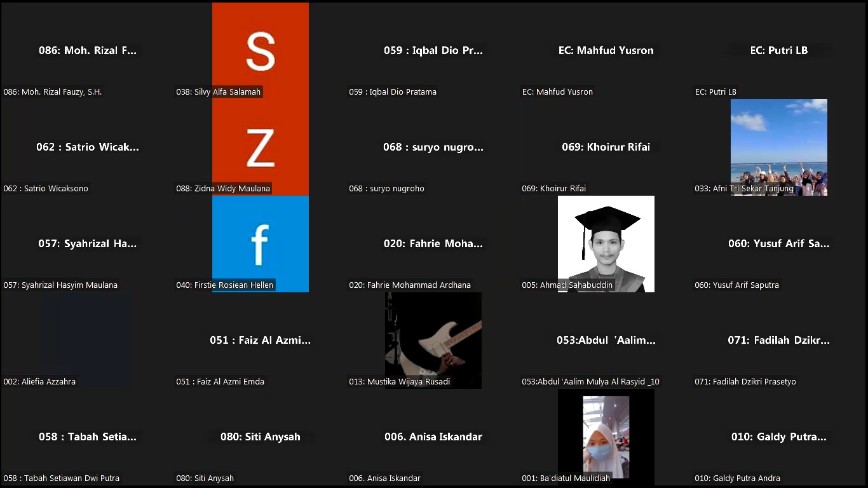
Task: Select Ba'diatul Maulidiah's video feed
Action: tap(606, 437)
